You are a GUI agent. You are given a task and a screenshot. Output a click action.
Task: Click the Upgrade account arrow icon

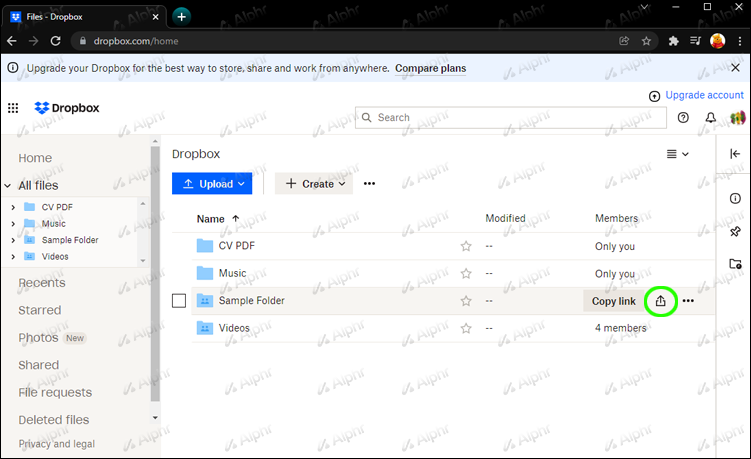(654, 96)
